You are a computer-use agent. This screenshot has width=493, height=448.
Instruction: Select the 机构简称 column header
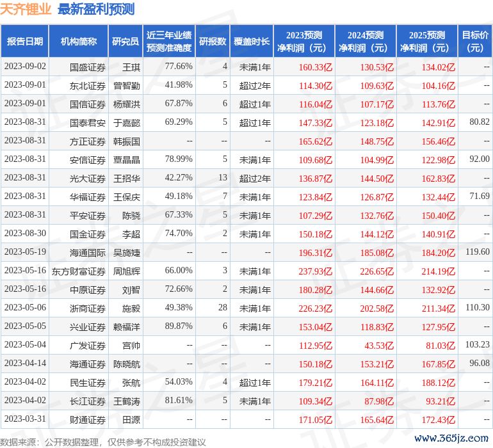tap(79, 41)
